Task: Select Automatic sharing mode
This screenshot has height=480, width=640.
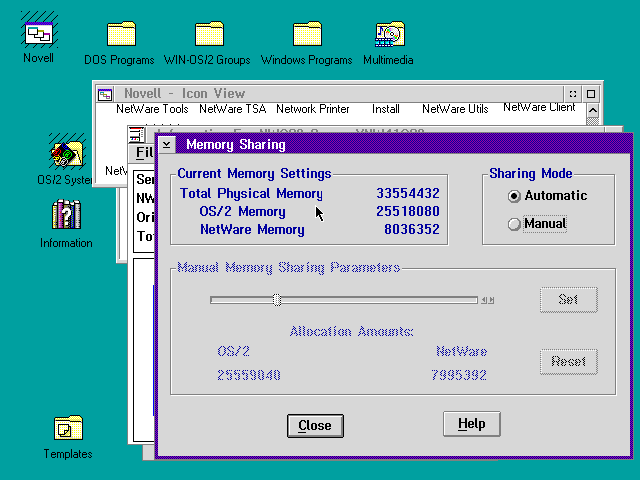Action: (x=547, y=196)
